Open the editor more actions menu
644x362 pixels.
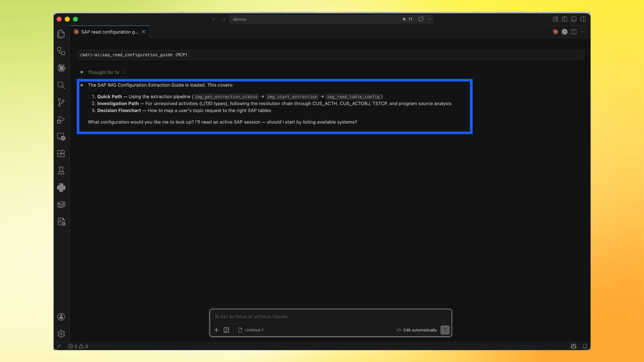tap(584, 32)
